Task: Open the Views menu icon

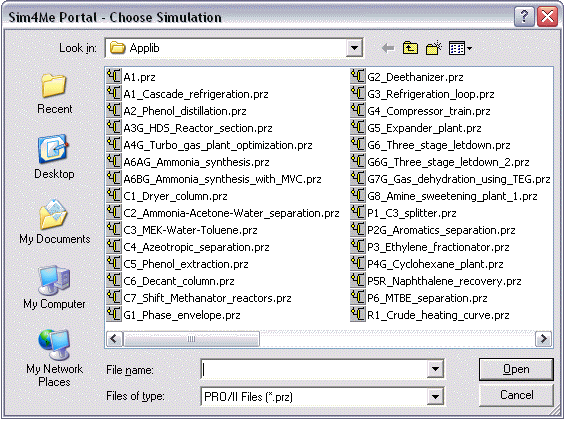Action: tap(460, 48)
